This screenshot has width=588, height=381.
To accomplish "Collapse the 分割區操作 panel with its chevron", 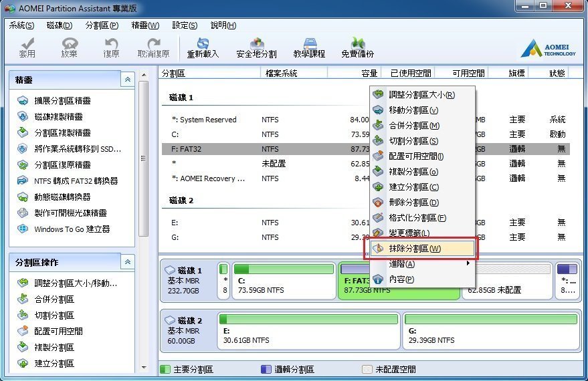I will pos(128,262).
